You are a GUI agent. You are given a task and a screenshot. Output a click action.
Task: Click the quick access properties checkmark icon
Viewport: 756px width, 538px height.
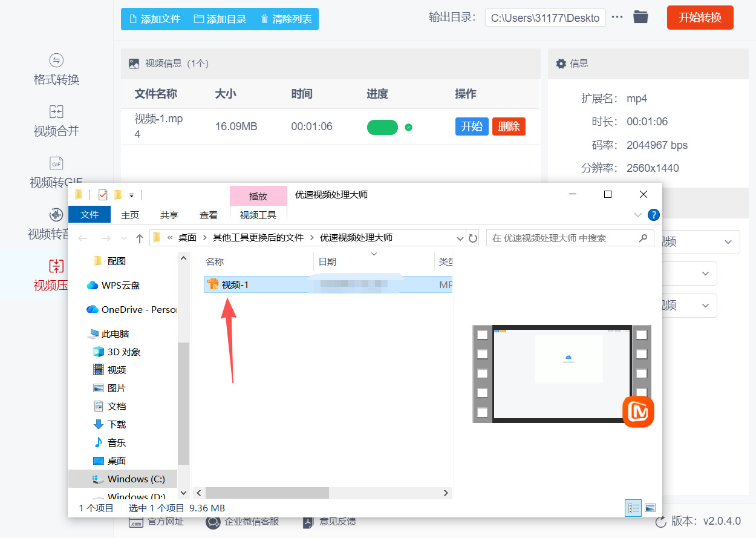[102, 194]
